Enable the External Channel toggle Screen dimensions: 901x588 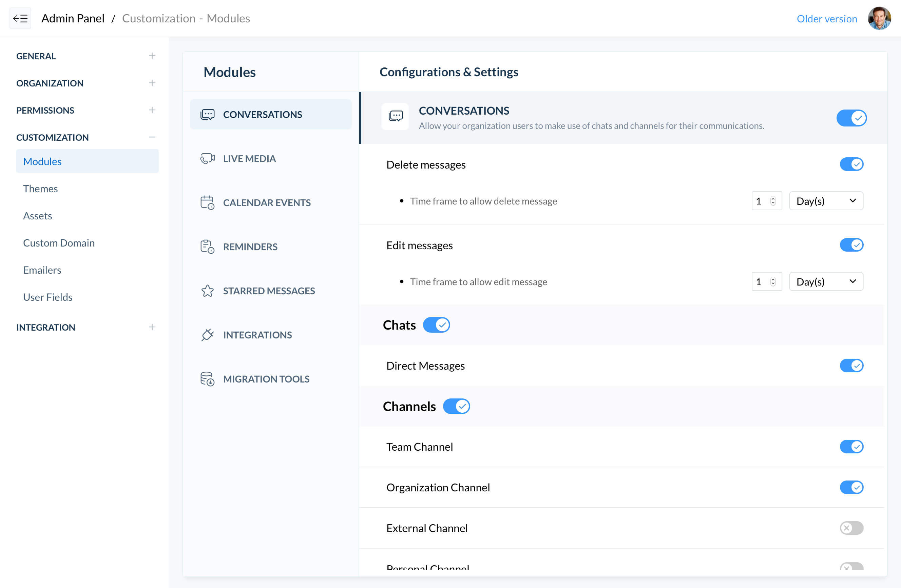(851, 528)
